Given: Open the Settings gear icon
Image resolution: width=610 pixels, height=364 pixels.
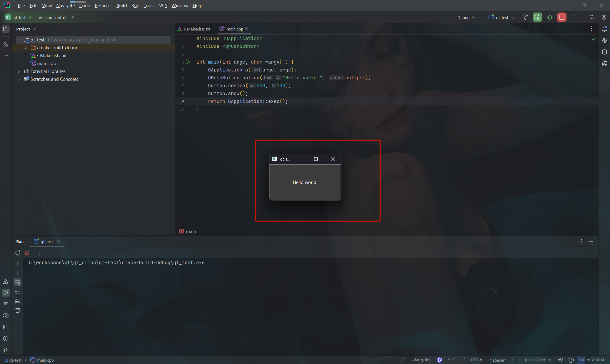Looking at the screenshot, I should [604, 17].
